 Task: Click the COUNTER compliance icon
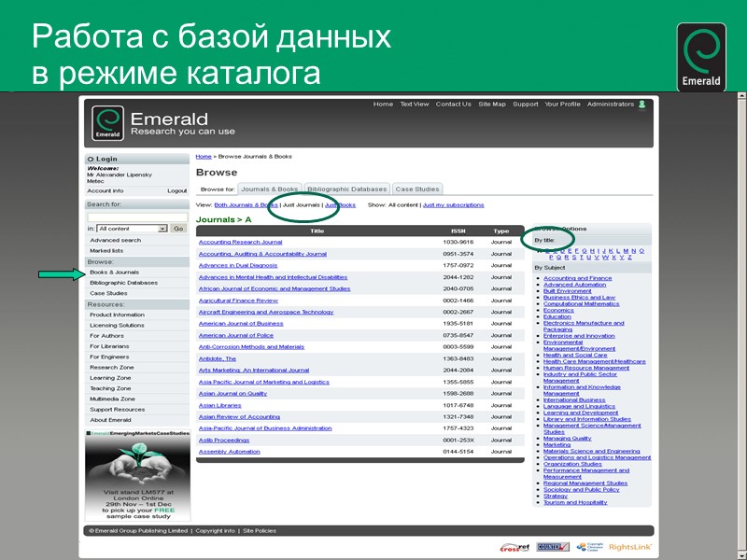pyautogui.click(x=551, y=547)
